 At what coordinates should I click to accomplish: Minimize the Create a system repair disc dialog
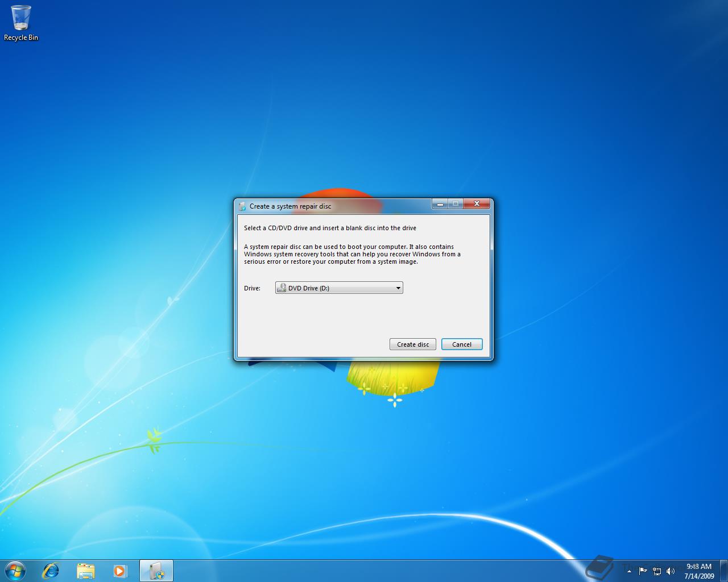pos(440,204)
